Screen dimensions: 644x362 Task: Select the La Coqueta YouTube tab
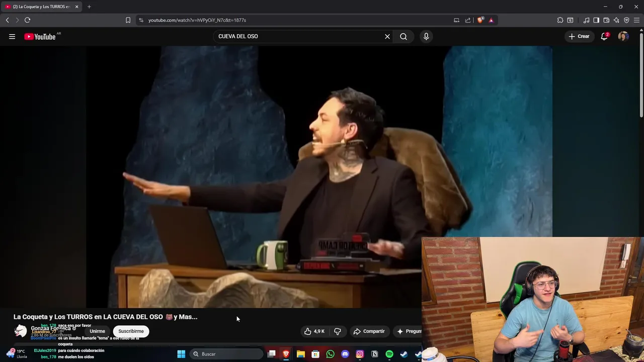(x=40, y=7)
